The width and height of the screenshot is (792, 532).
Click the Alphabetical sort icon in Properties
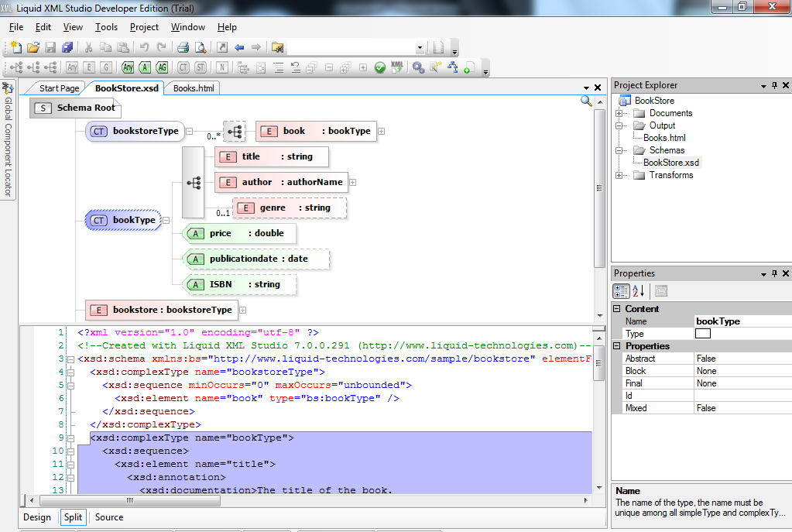(x=639, y=291)
